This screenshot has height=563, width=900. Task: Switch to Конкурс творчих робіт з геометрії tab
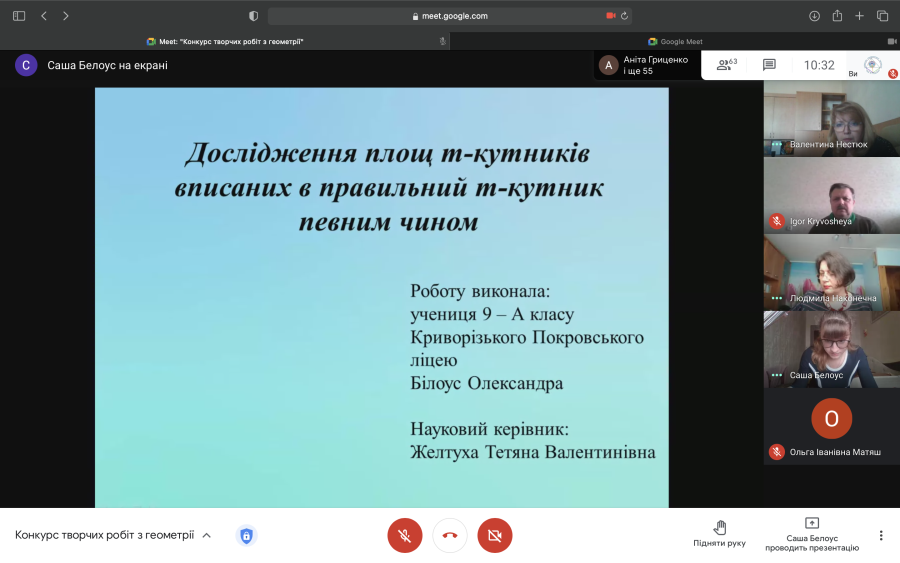click(x=225, y=41)
